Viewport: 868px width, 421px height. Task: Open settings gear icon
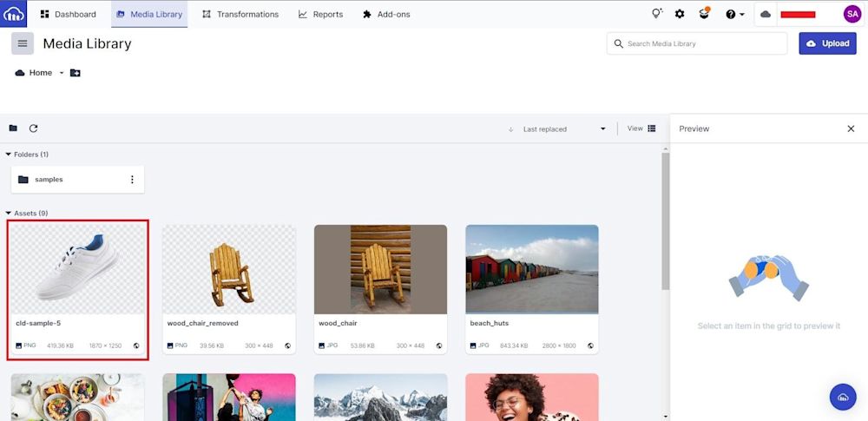coord(680,14)
